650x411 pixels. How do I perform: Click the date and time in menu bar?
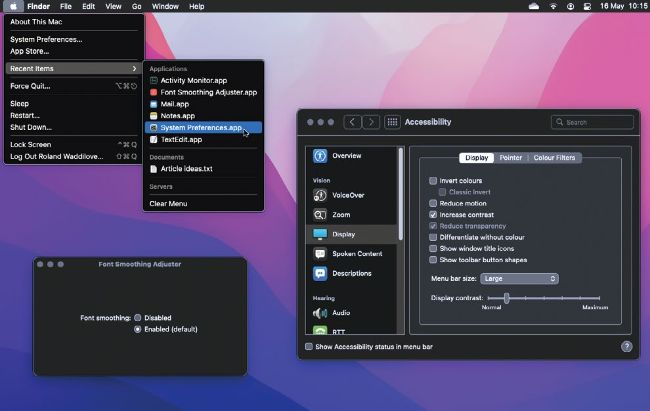point(623,6)
